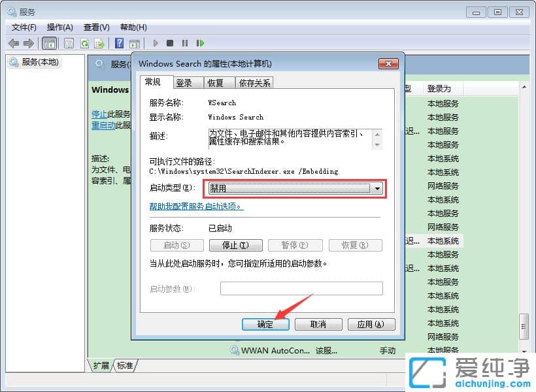
Task: Switch to the 扩展 view tab
Action: (101, 366)
